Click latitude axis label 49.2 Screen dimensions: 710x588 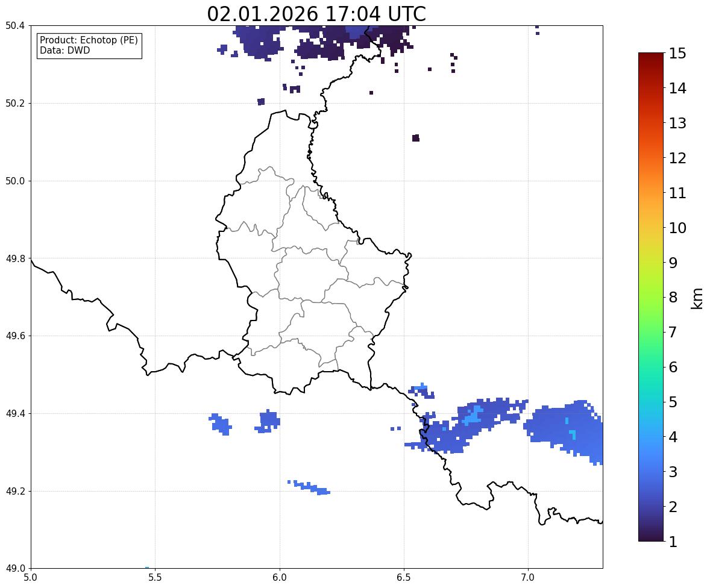(14, 491)
